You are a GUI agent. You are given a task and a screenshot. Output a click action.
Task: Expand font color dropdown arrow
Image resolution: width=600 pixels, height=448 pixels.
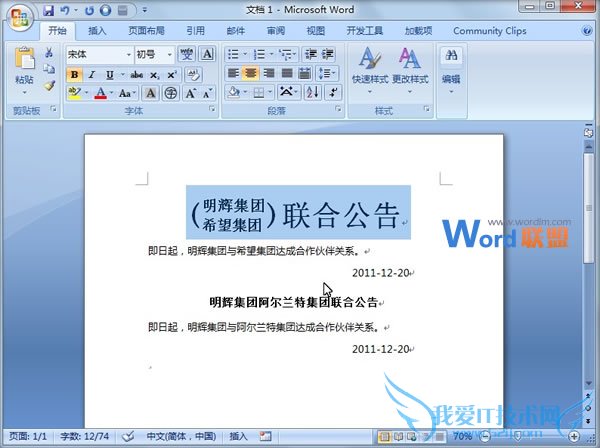point(111,93)
